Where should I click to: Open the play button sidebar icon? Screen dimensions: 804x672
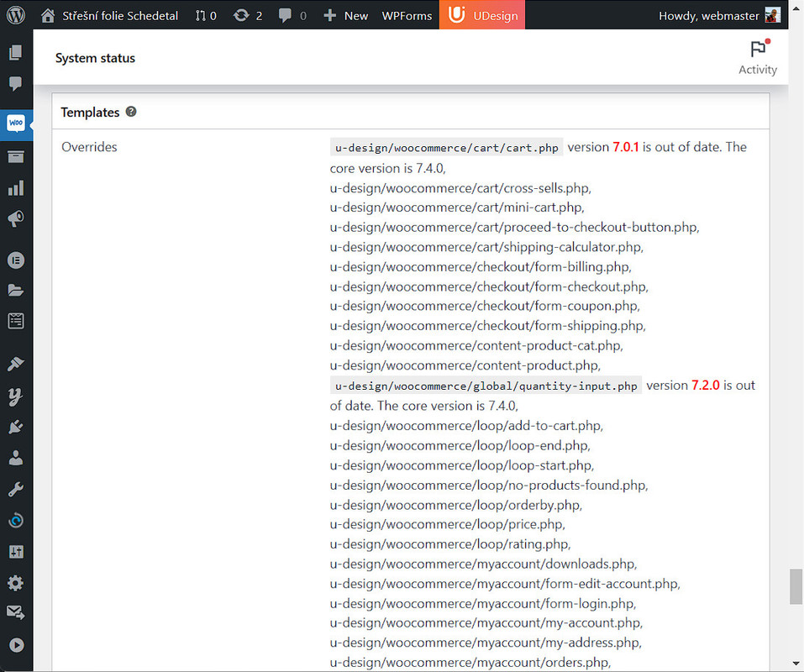(x=16, y=645)
